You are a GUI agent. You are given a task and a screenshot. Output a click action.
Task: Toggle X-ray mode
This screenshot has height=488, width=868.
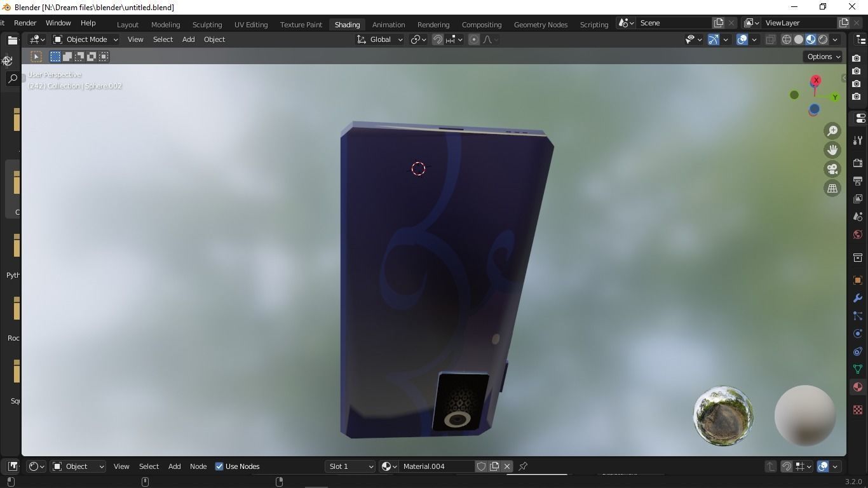click(x=770, y=39)
